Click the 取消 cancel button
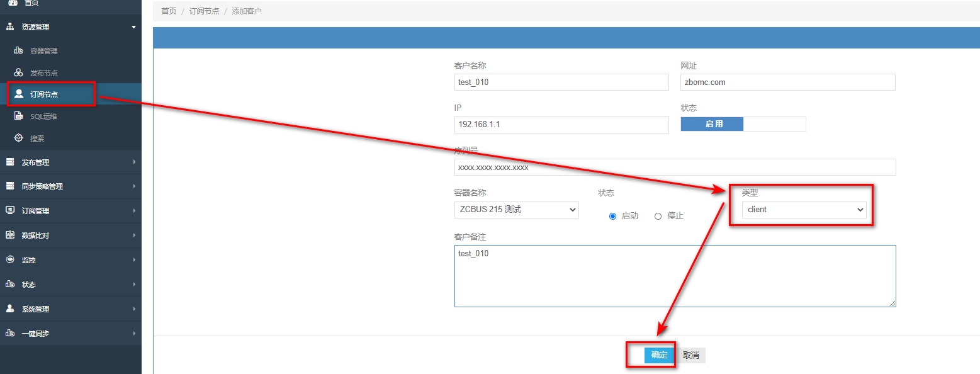The width and height of the screenshot is (980, 374). pyautogui.click(x=691, y=355)
